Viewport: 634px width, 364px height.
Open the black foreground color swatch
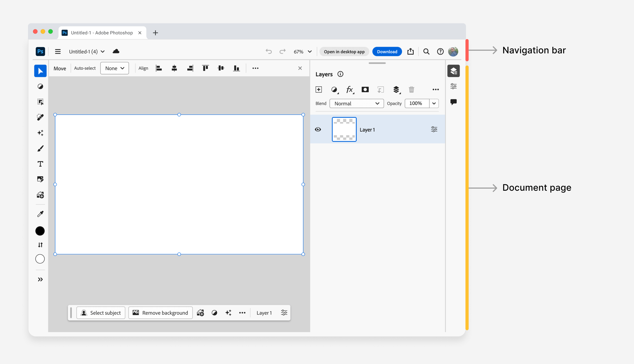tap(40, 231)
